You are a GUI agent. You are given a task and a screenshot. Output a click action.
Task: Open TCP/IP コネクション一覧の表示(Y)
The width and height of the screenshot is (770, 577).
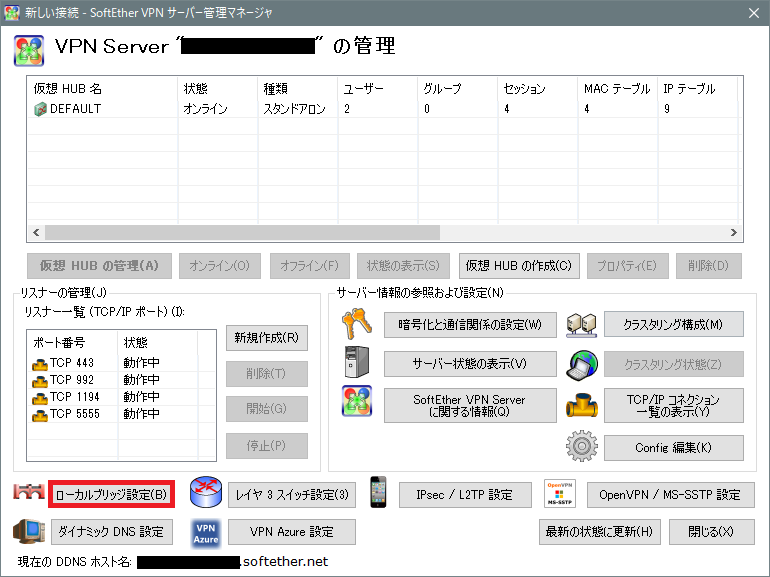click(x=673, y=406)
